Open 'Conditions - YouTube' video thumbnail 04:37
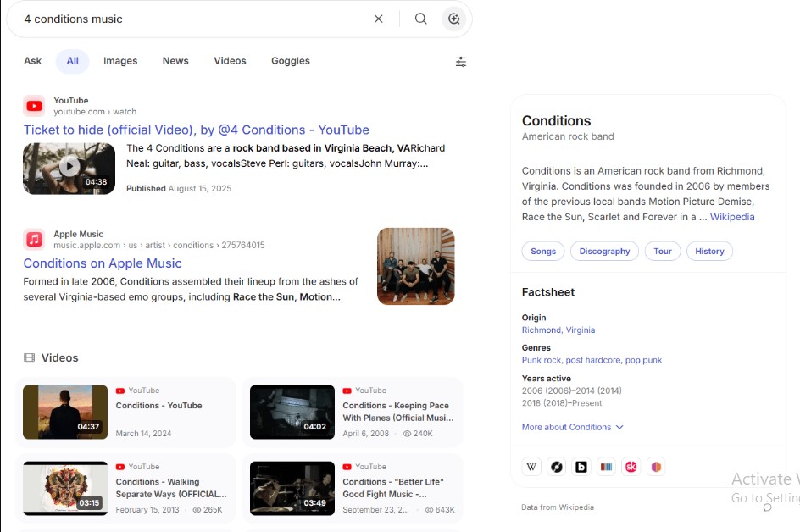The height and width of the screenshot is (532, 800). (65, 413)
